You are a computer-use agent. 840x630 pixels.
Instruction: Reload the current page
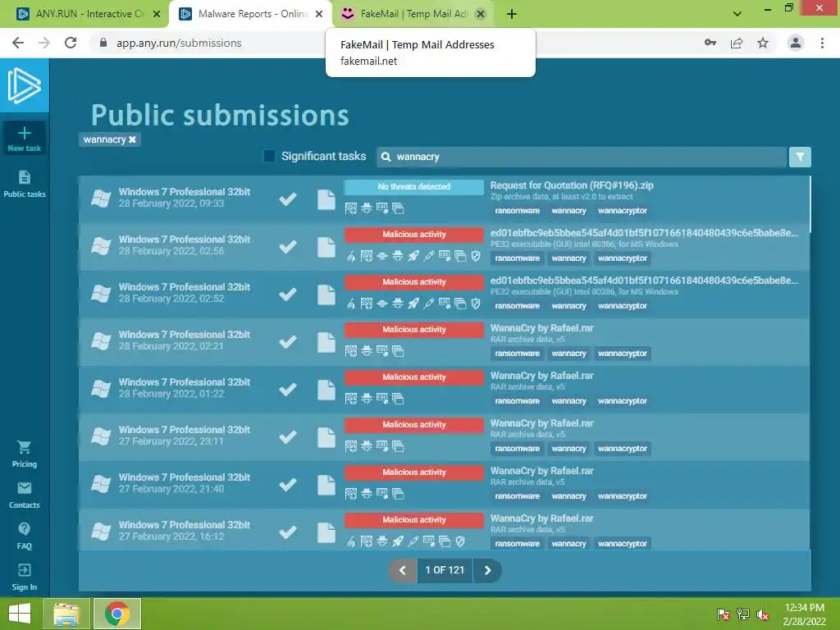[71, 43]
